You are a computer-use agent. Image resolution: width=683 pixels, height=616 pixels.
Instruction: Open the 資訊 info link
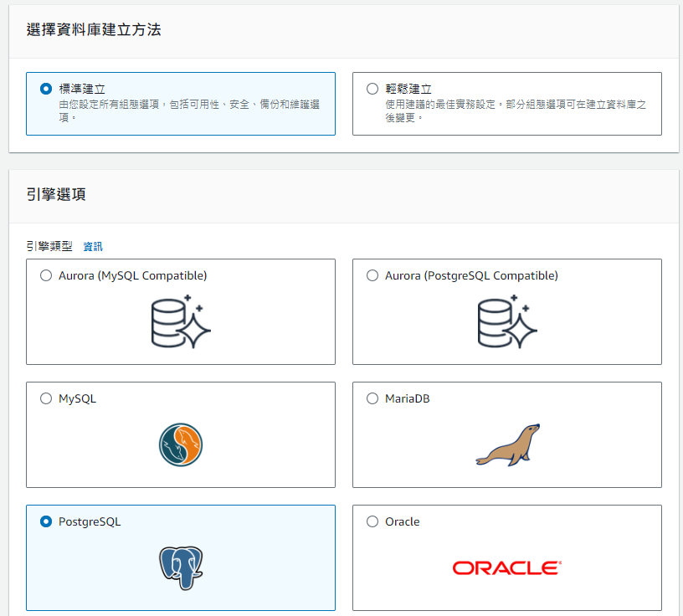pos(93,247)
